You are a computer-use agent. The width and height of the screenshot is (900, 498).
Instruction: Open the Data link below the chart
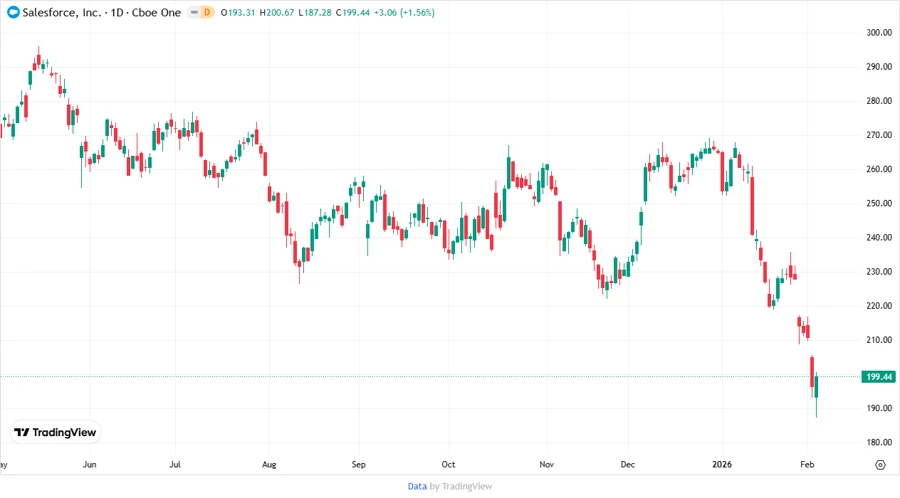click(417, 486)
